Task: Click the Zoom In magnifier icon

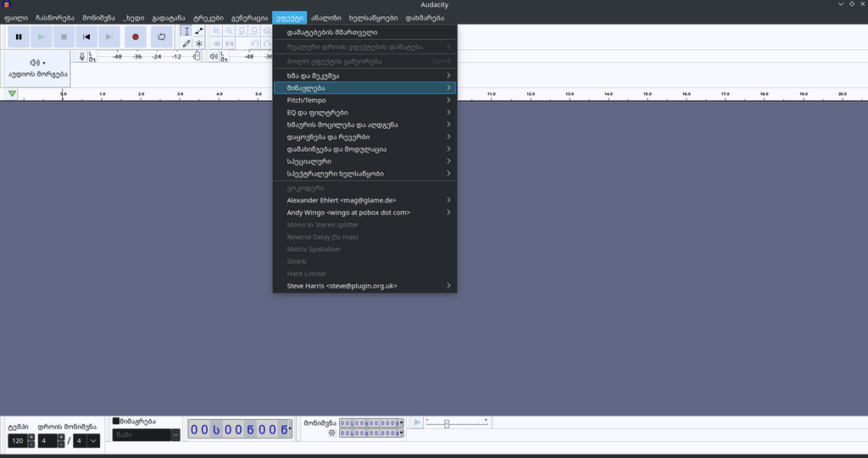Action: (217, 31)
